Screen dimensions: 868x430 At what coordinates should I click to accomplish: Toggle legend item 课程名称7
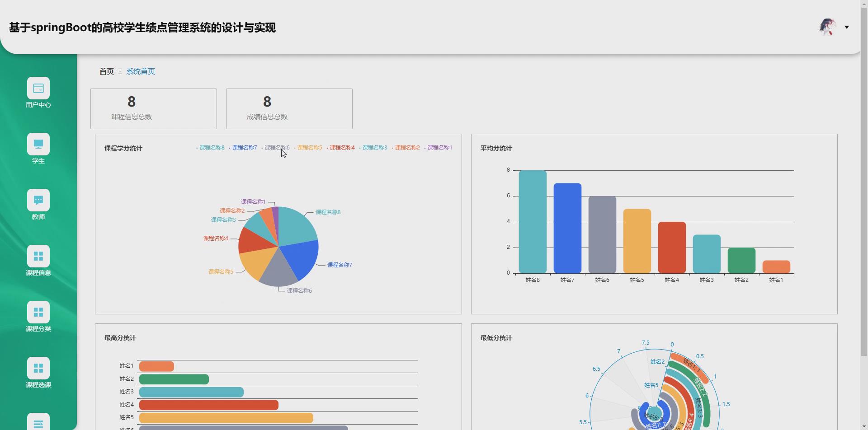243,148
